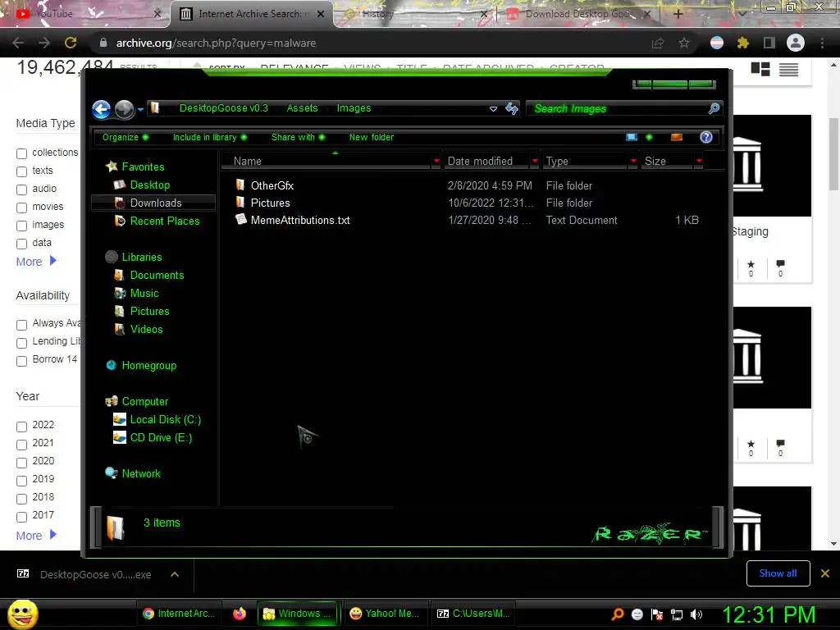
Task: Change view with the view icon
Action: 632,137
